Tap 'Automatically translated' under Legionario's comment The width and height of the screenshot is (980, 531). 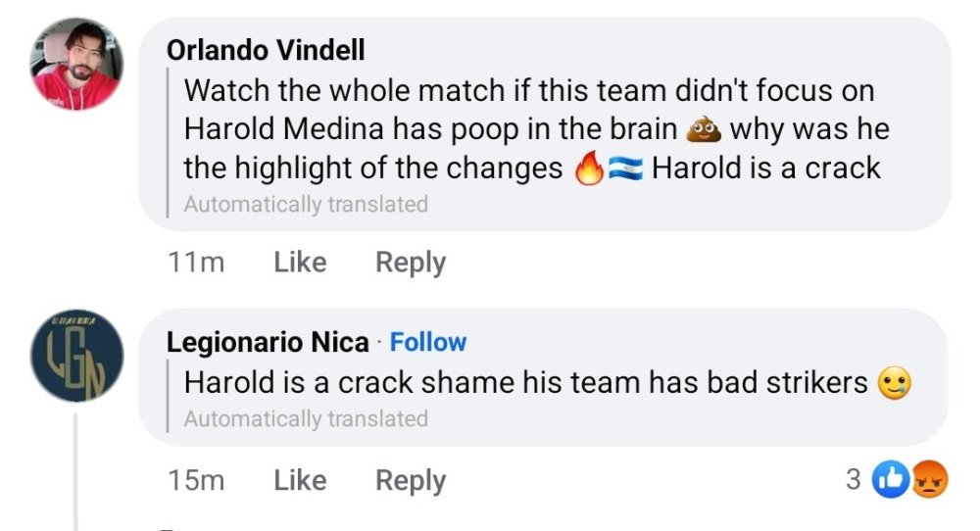click(306, 418)
